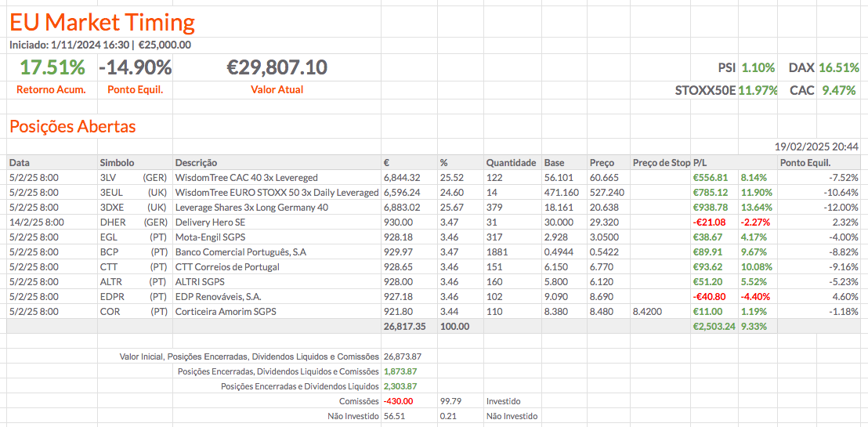This screenshot has width=868, height=427.
Task: Click the timestamp 19/02/2025 20:44
Action: 816,147
